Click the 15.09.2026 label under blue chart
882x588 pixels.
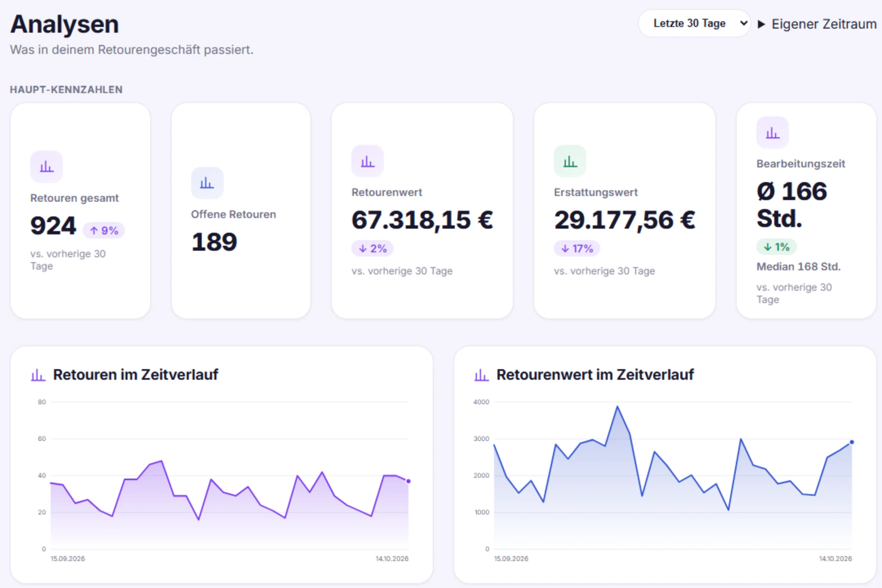tap(511, 559)
